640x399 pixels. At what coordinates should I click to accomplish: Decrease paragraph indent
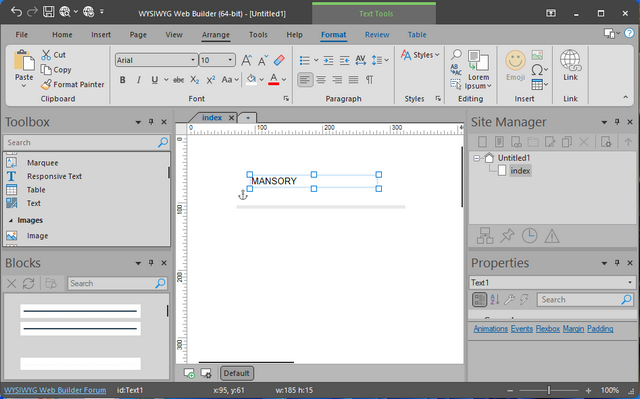pos(344,60)
